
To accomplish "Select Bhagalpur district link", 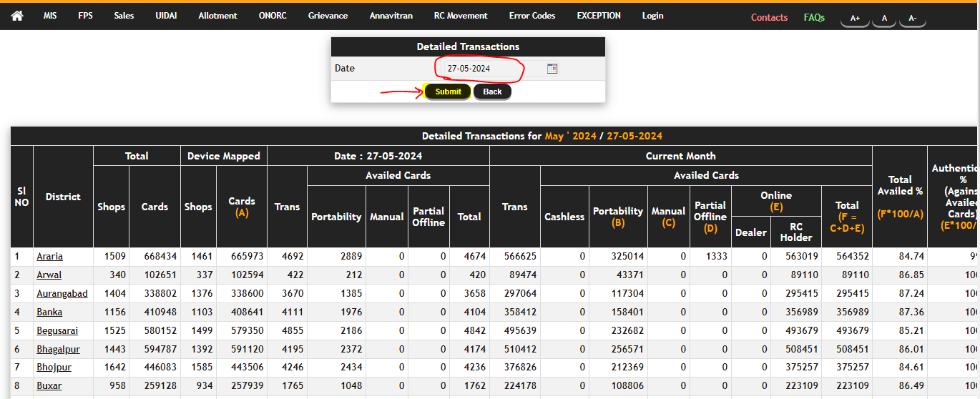I will pos(58,350).
